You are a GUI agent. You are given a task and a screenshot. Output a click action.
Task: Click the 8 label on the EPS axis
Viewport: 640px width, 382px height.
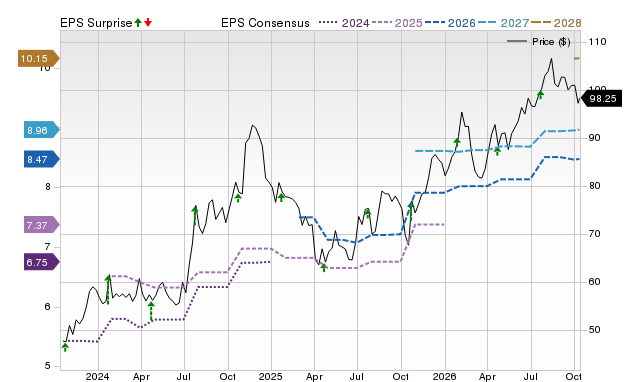[48, 187]
